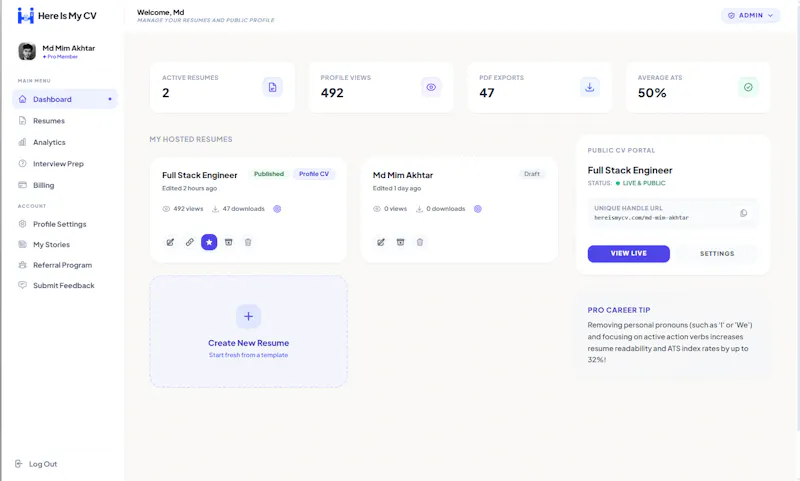800x481 pixels.
Task: Click the PDF Exports 47 value
Action: 487,93
